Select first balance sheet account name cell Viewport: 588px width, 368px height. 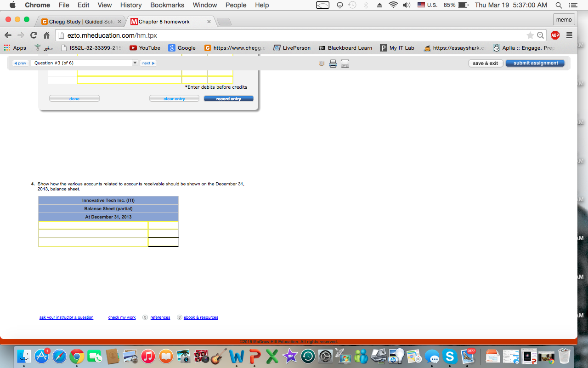point(93,225)
